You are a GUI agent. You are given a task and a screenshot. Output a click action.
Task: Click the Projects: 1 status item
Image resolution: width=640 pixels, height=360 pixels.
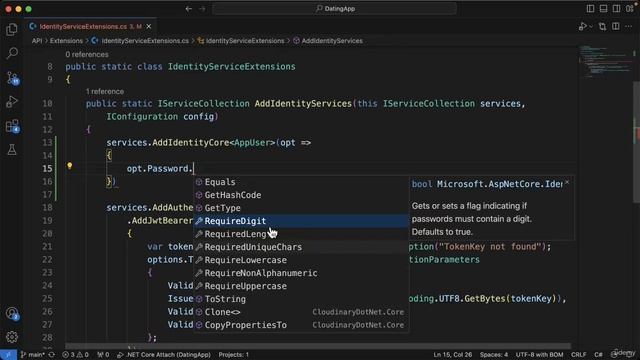coord(233,355)
